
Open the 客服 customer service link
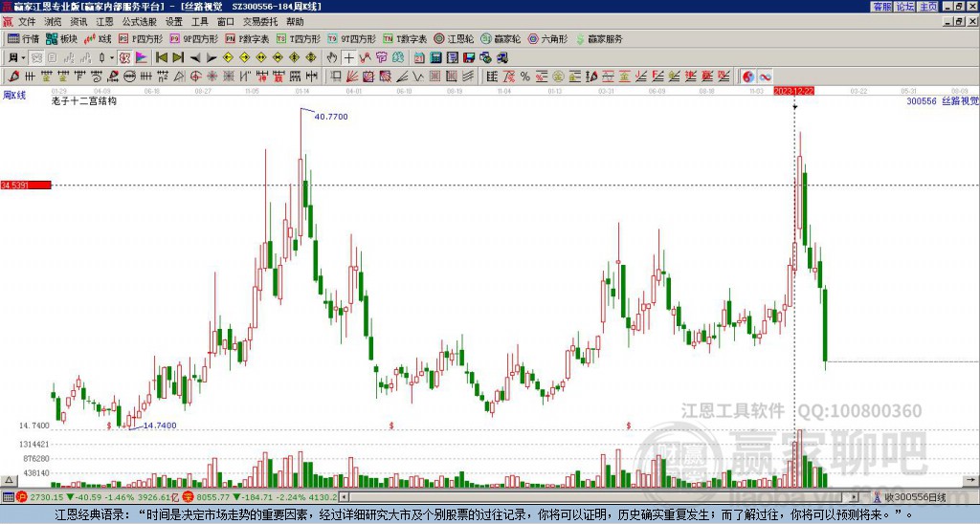click(x=881, y=7)
